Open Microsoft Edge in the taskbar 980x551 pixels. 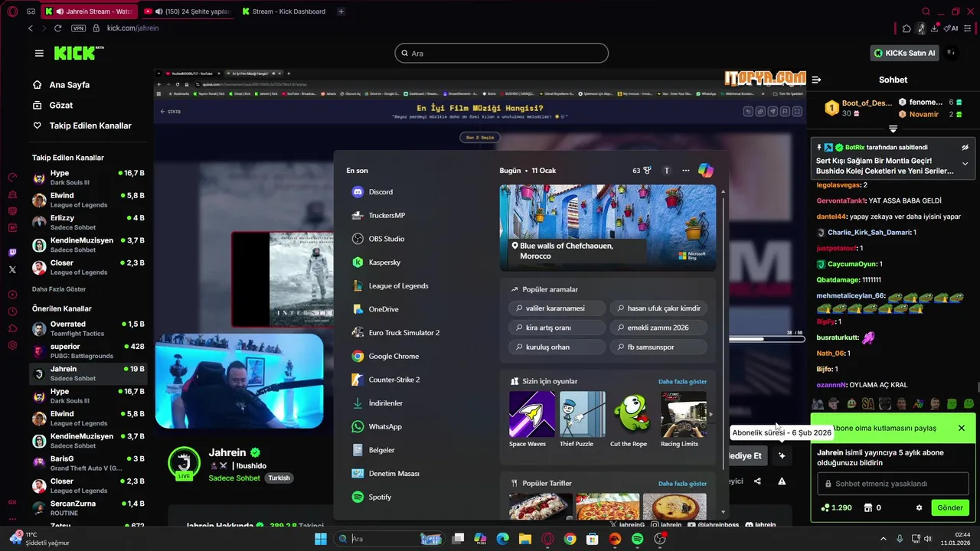502,539
